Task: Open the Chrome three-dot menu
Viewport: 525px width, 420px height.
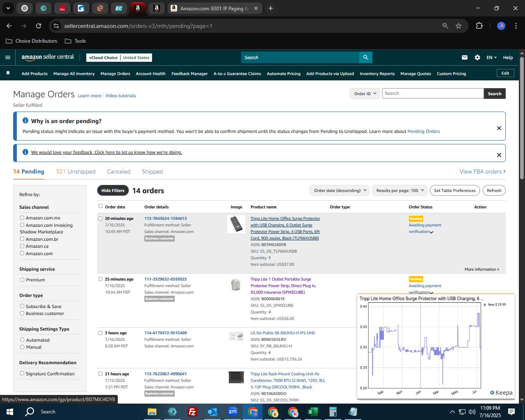Action: pos(515,26)
